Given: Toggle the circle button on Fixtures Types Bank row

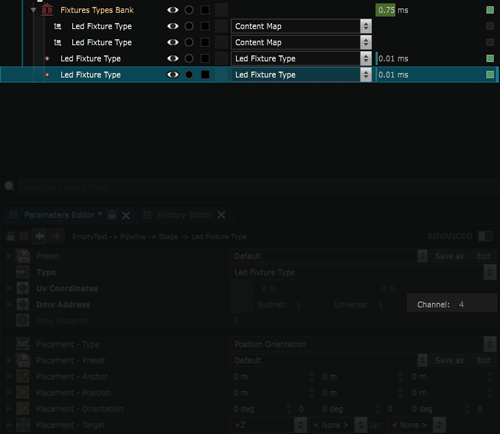Looking at the screenshot, I should [189, 10].
